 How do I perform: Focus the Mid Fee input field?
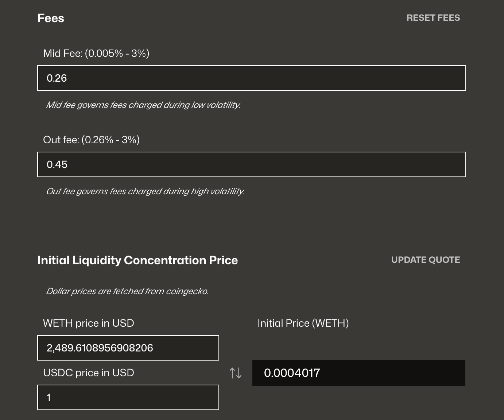(251, 78)
